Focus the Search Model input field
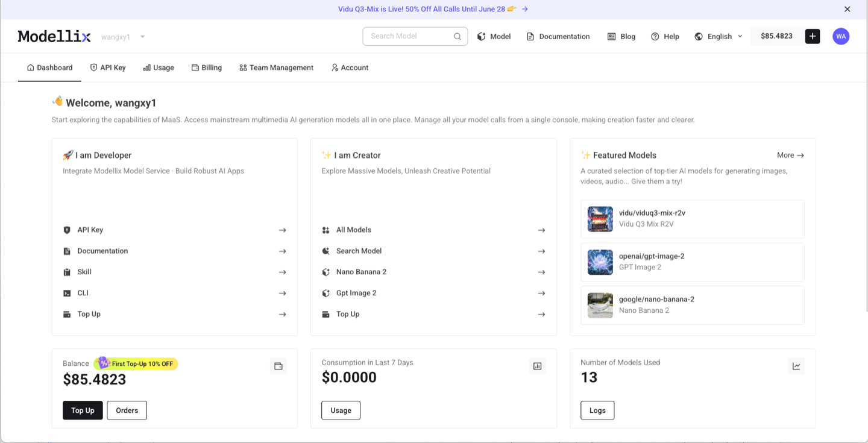Screen dimensions: 868x443 click(x=415, y=36)
